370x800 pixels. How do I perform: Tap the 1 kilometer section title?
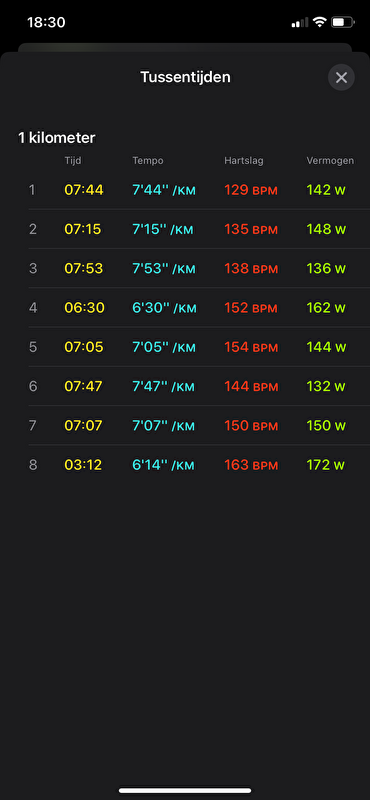point(57,138)
